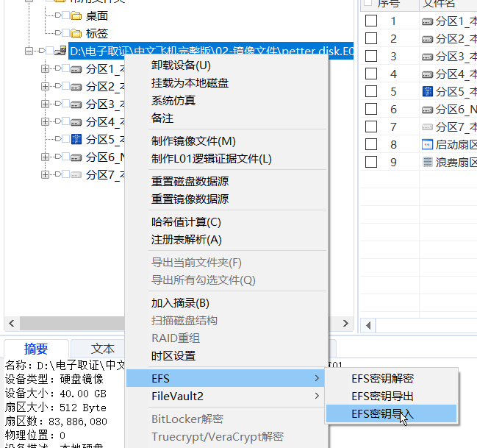Click drive icon in file list row 4

(x=428, y=74)
